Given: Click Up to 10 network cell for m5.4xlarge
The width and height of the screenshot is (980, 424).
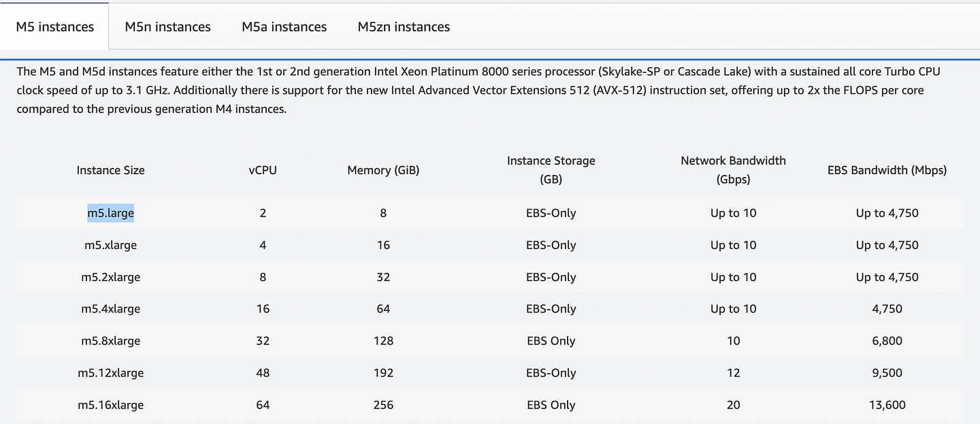Looking at the screenshot, I should pyautogui.click(x=733, y=309).
